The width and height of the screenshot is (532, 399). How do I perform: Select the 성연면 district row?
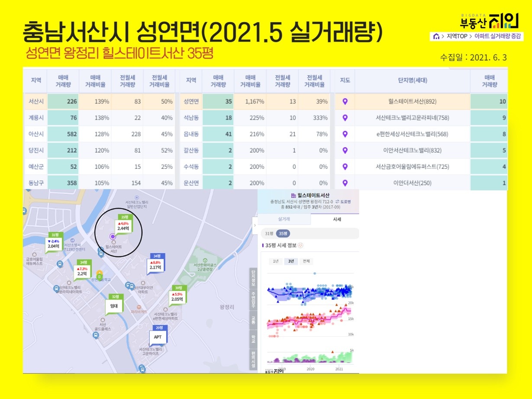[x=255, y=102]
